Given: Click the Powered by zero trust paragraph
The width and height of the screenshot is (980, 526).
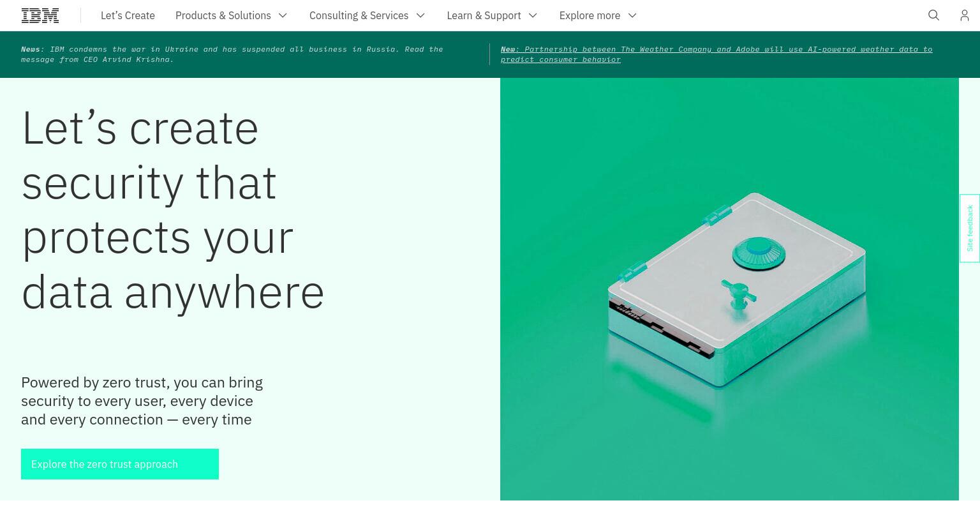Looking at the screenshot, I should coord(142,401).
